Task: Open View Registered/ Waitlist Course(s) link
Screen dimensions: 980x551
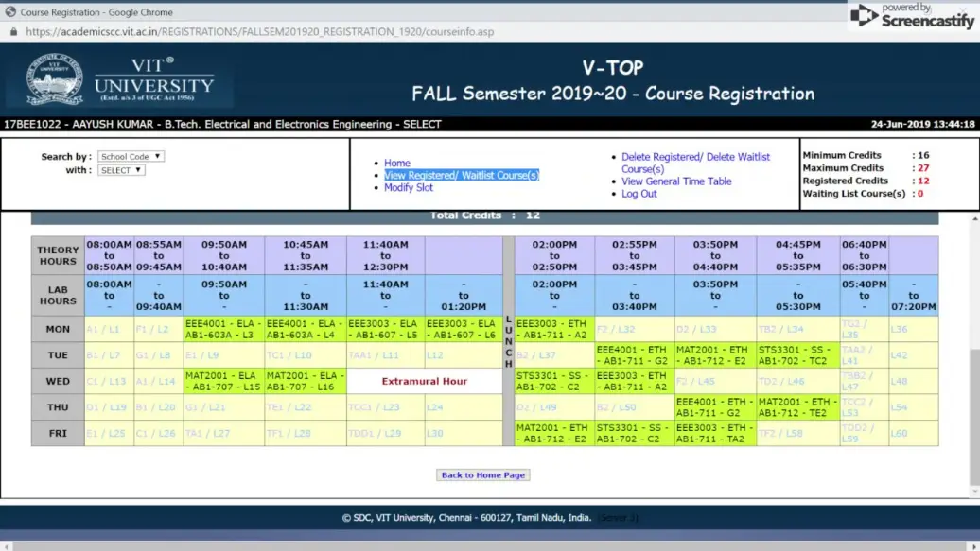Action: [x=462, y=176]
